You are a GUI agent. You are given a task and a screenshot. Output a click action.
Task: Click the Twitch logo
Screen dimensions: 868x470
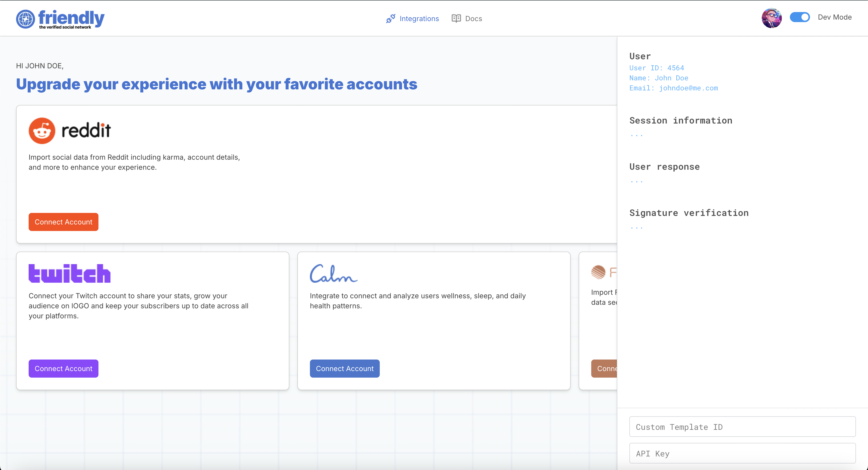coord(69,273)
